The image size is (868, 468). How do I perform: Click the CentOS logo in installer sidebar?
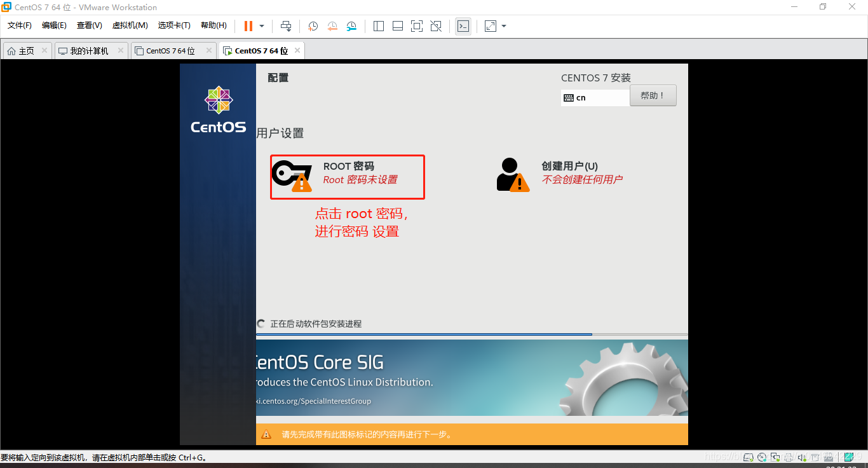(x=218, y=109)
